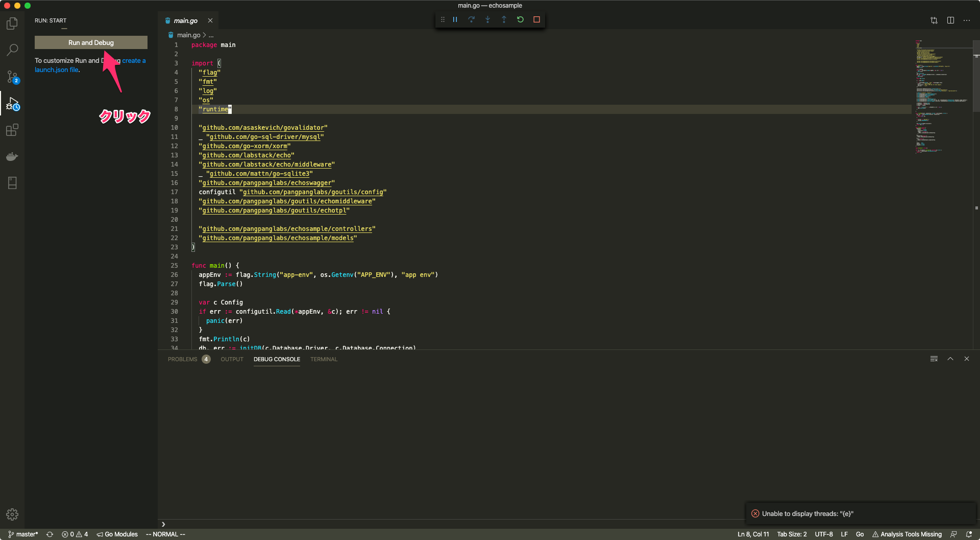Viewport: 980px width, 540px height.
Task: Click the create a launch.json file link
Action: [x=57, y=70]
